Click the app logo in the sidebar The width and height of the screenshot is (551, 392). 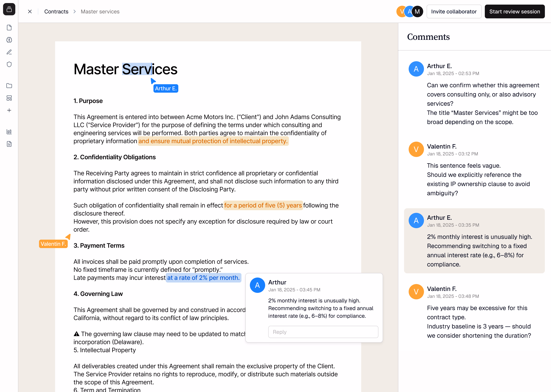[x=9, y=9]
